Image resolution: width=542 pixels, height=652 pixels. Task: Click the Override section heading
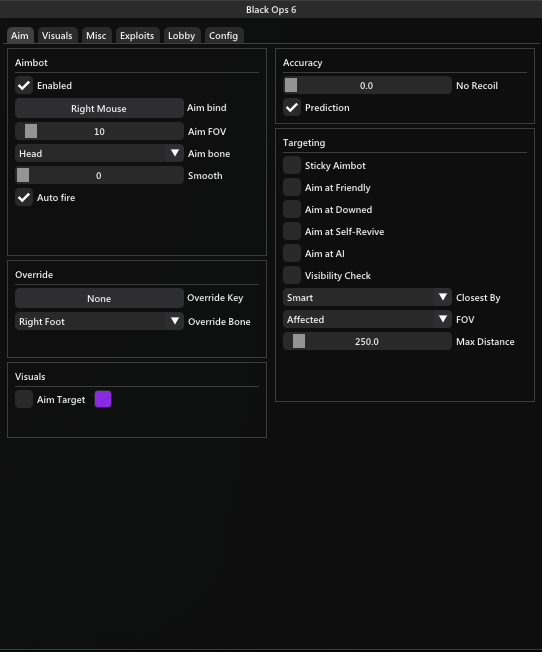click(x=34, y=275)
